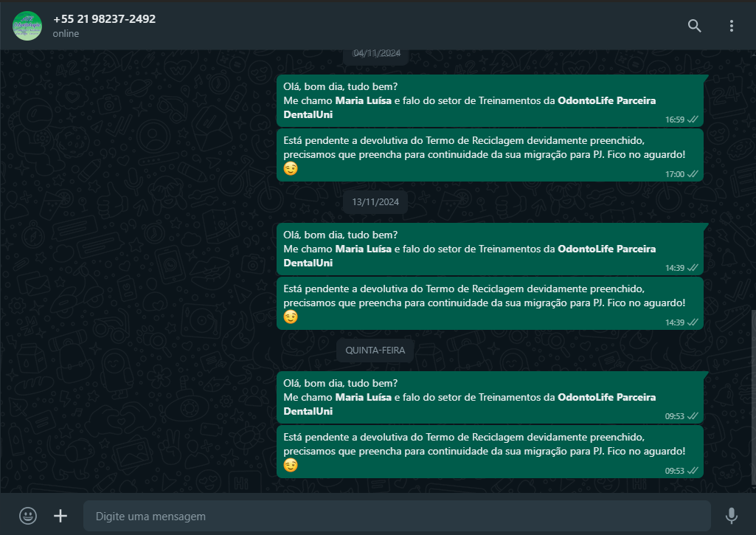
Task: Open contact profile picture avatar
Action: 27,26
